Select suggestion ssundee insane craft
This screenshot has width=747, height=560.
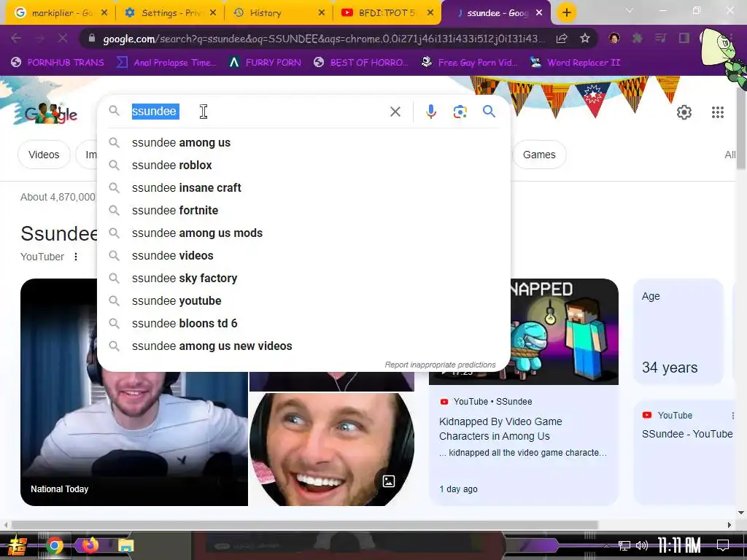303,187
